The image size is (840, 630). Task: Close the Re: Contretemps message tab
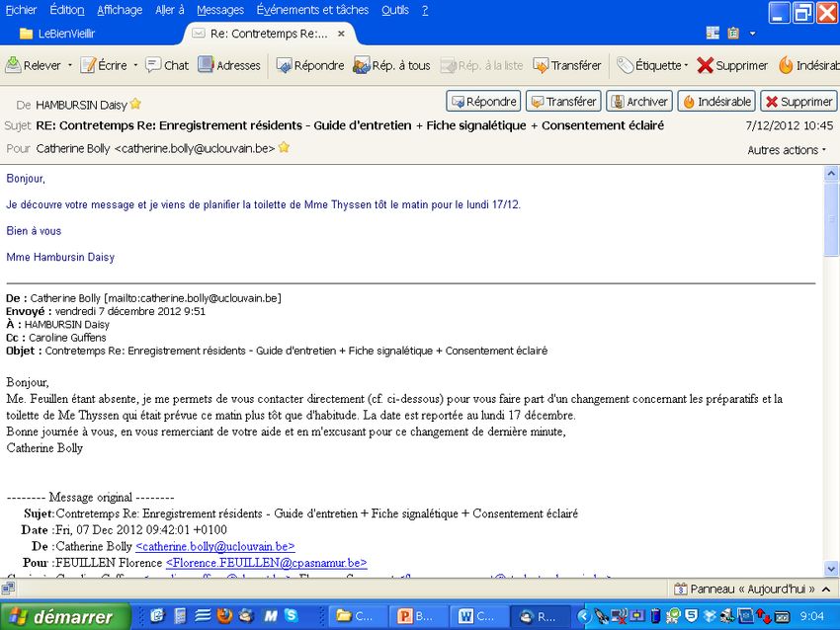pyautogui.click(x=341, y=34)
